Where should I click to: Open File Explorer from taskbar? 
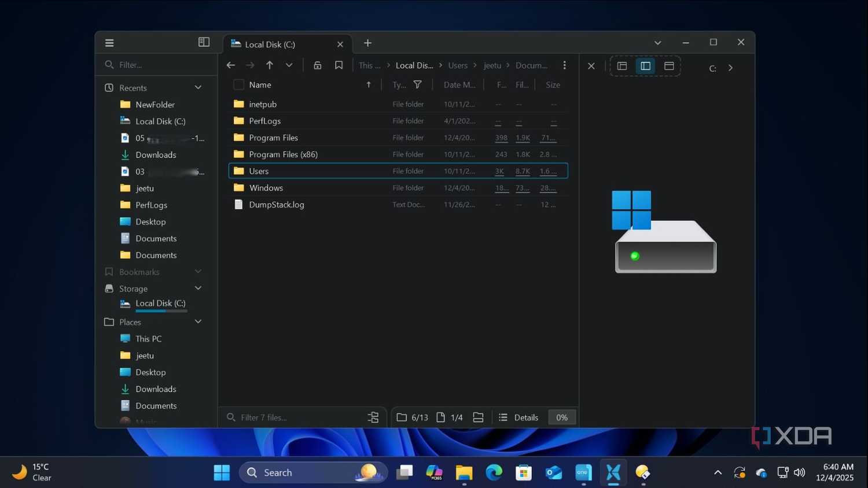[x=464, y=472]
